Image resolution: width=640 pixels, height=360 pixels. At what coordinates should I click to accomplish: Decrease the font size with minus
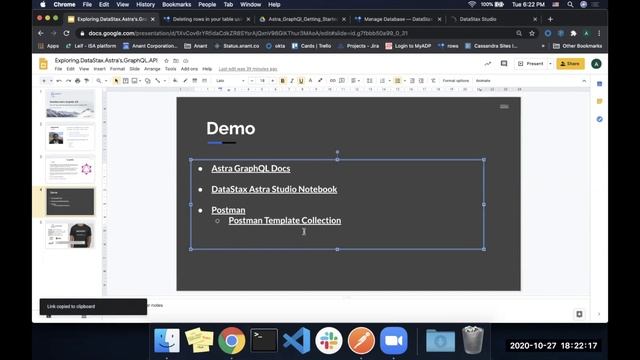252,81
